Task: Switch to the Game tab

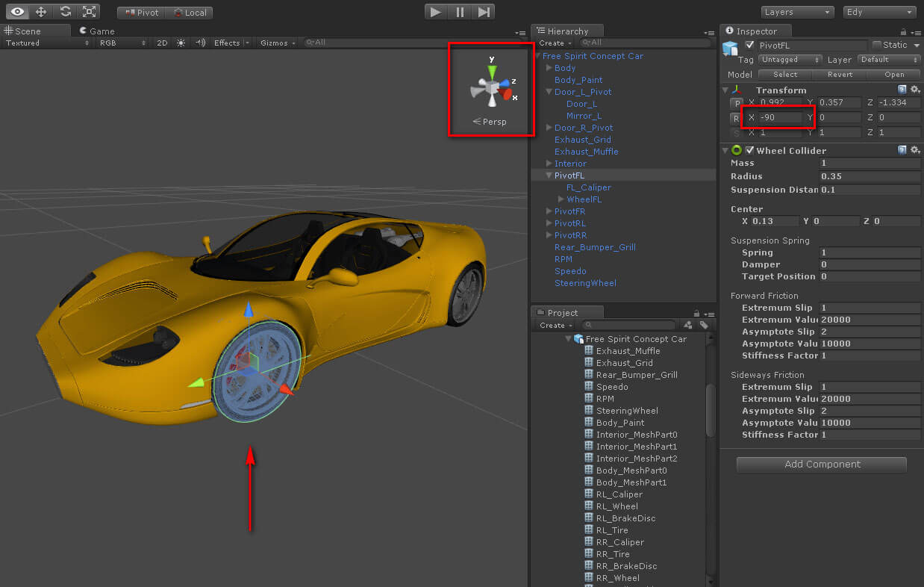Action: pyautogui.click(x=98, y=31)
